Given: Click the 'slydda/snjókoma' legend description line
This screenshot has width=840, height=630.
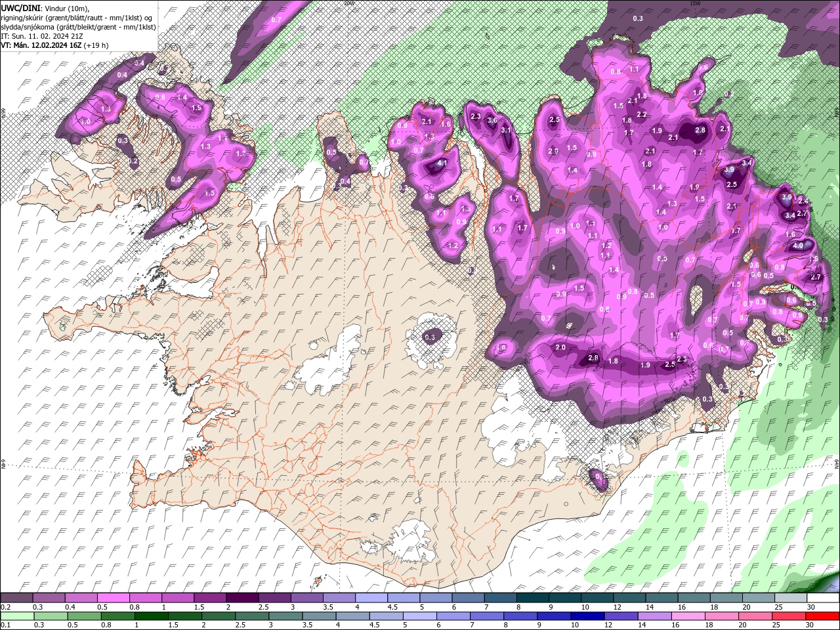Looking at the screenshot, I should click(x=78, y=27).
